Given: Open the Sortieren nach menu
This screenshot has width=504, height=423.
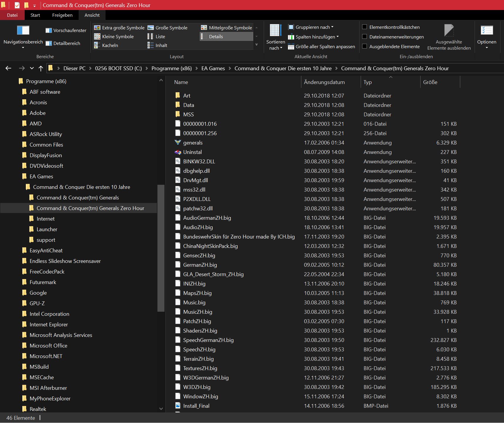Looking at the screenshot, I should [x=275, y=37].
